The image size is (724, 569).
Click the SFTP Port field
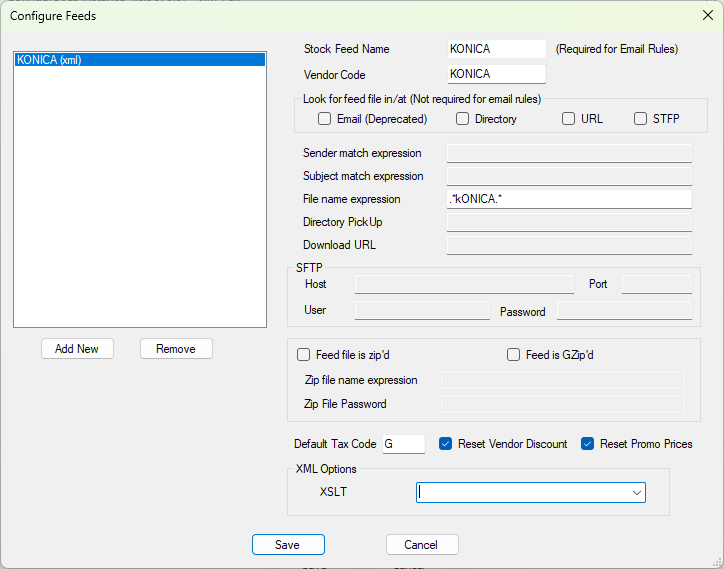(657, 284)
